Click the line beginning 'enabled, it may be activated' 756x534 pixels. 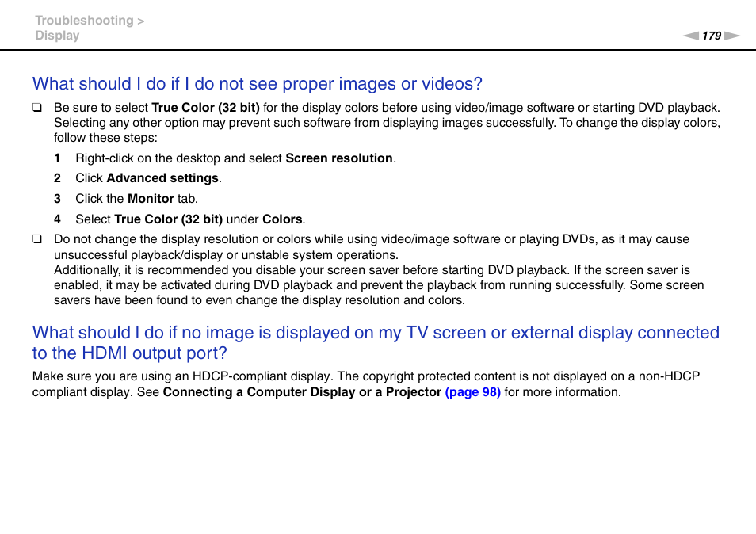[379, 285]
